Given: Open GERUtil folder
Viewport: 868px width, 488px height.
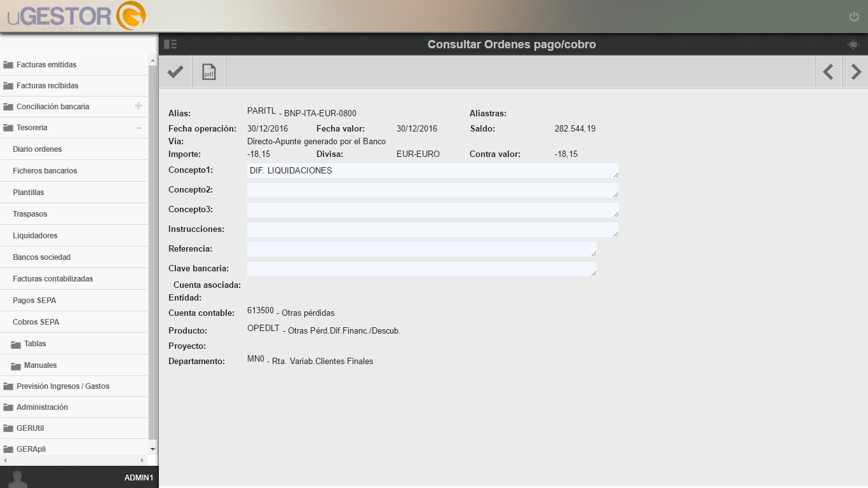Looking at the screenshot, I should pyautogui.click(x=74, y=428).
